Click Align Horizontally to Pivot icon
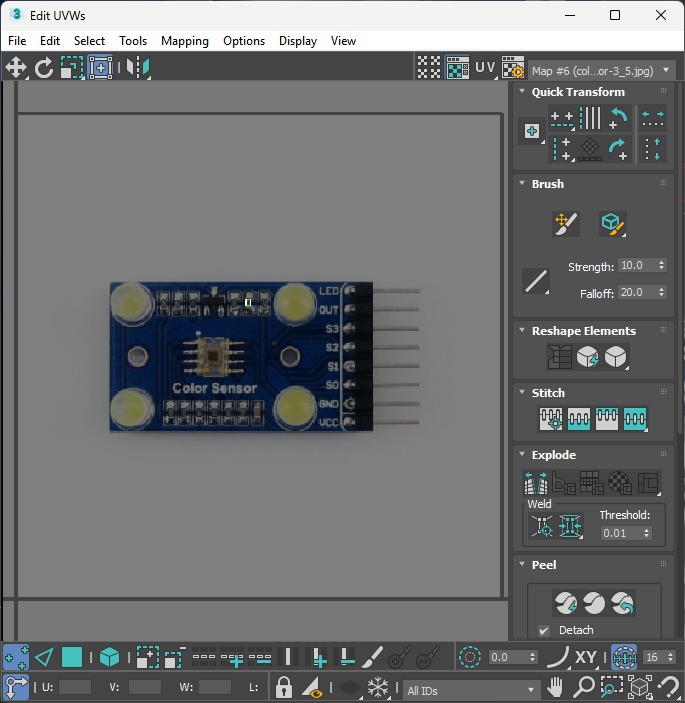This screenshot has width=685, height=703. pos(562,119)
